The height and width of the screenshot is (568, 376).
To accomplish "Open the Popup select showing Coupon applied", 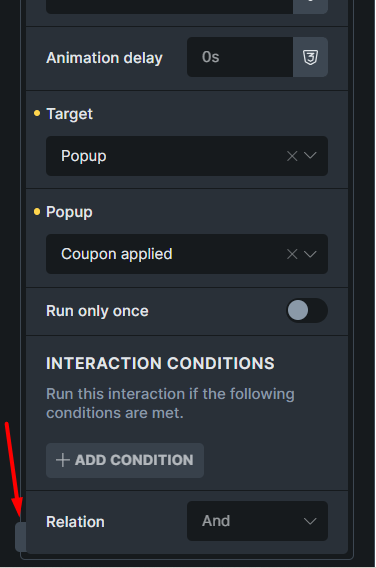I will pyautogui.click(x=187, y=254).
